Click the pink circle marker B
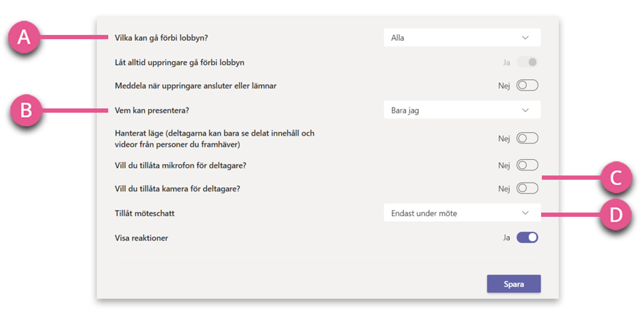The height and width of the screenshot is (311, 644). [x=26, y=110]
